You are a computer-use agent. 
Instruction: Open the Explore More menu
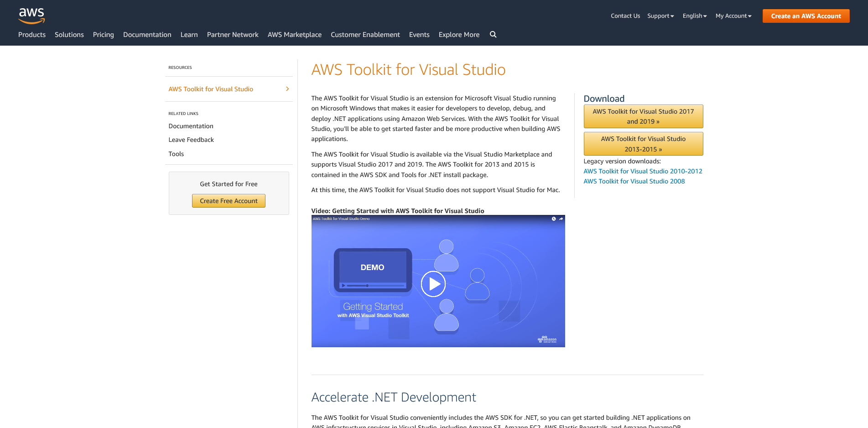pyautogui.click(x=459, y=35)
